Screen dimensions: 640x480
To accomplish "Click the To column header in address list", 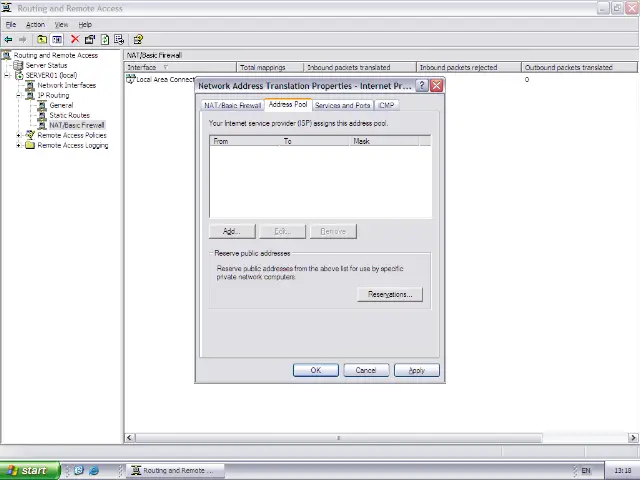I will point(314,141).
